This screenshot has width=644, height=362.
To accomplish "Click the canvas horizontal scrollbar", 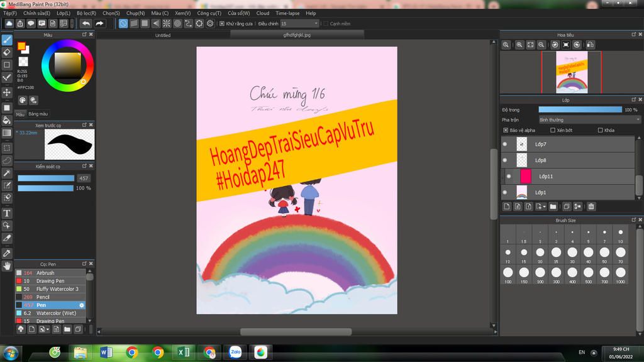I will [296, 332].
